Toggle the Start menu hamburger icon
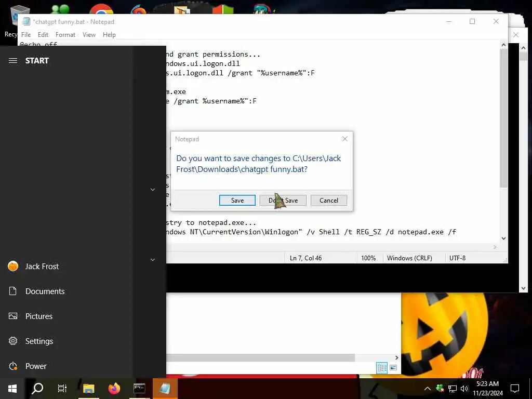Viewport: 532px width, 399px height. 13,61
